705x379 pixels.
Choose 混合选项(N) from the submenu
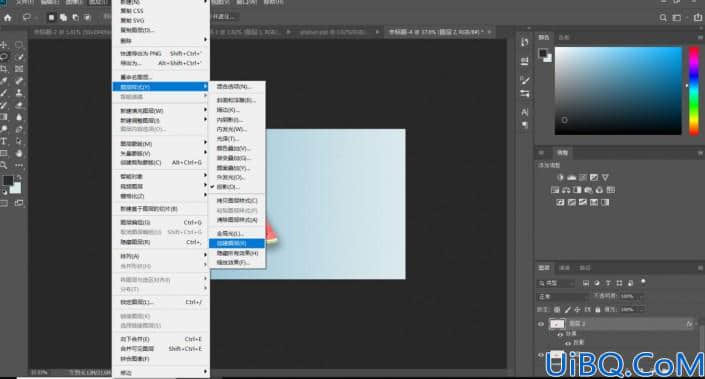tap(237, 86)
